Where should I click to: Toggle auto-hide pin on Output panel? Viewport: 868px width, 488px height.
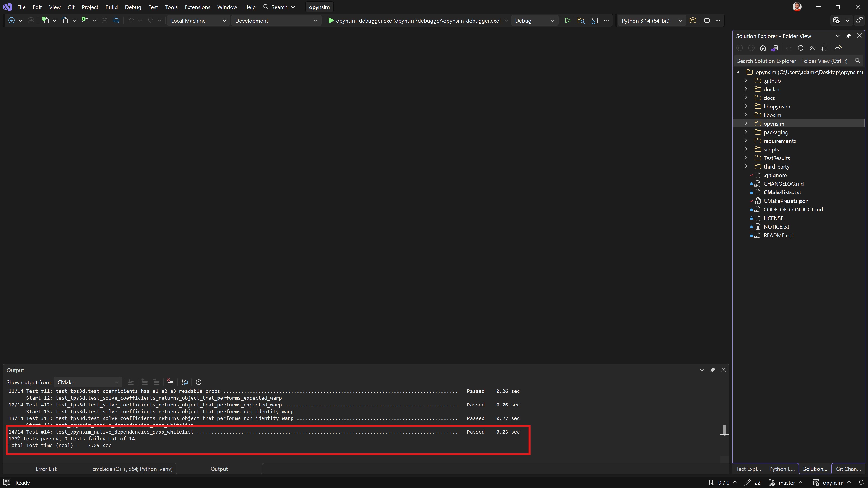(712, 370)
